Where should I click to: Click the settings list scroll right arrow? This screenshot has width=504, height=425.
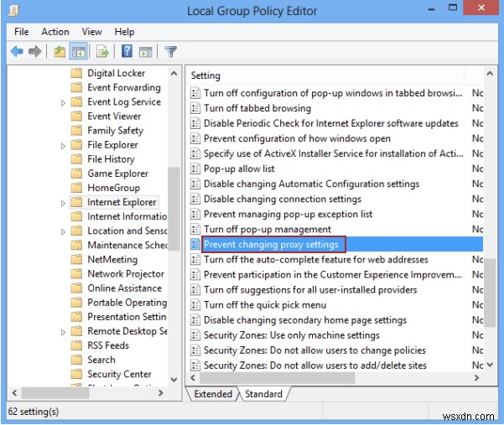pos(476,378)
